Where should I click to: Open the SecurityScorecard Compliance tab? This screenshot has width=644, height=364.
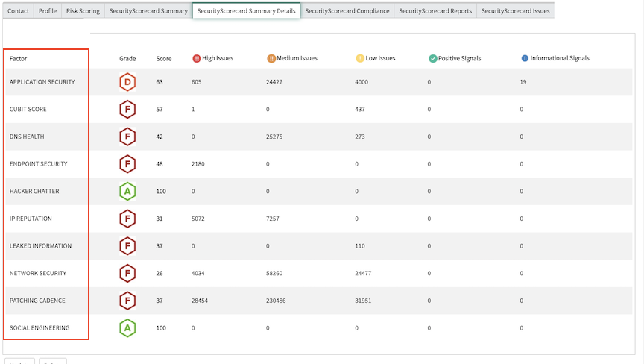coord(347,11)
